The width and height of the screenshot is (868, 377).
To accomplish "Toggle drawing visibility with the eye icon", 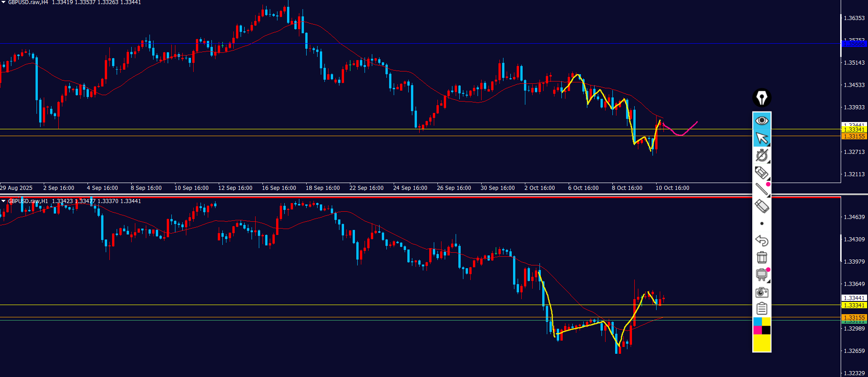I will (x=761, y=121).
